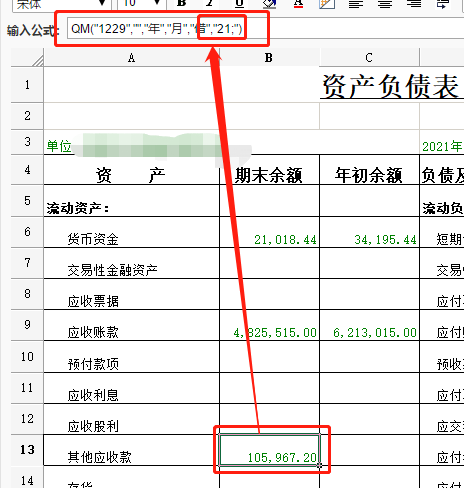464x488 pixels.
Task: Select the 应收账款 年初余额 cell 6,213,015.00
Action: click(369, 325)
